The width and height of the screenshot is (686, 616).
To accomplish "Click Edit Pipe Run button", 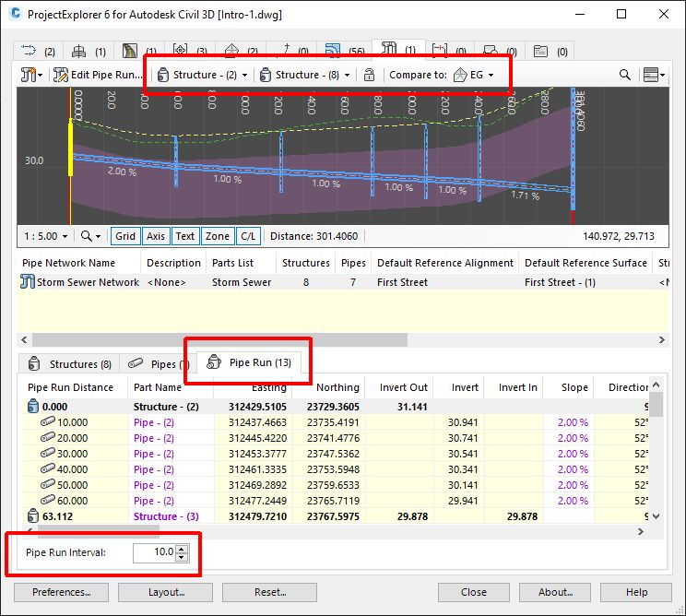I will (98, 75).
